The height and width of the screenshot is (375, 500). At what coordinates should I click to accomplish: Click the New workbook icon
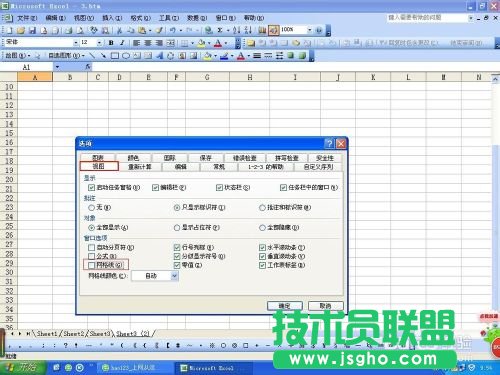(9, 30)
